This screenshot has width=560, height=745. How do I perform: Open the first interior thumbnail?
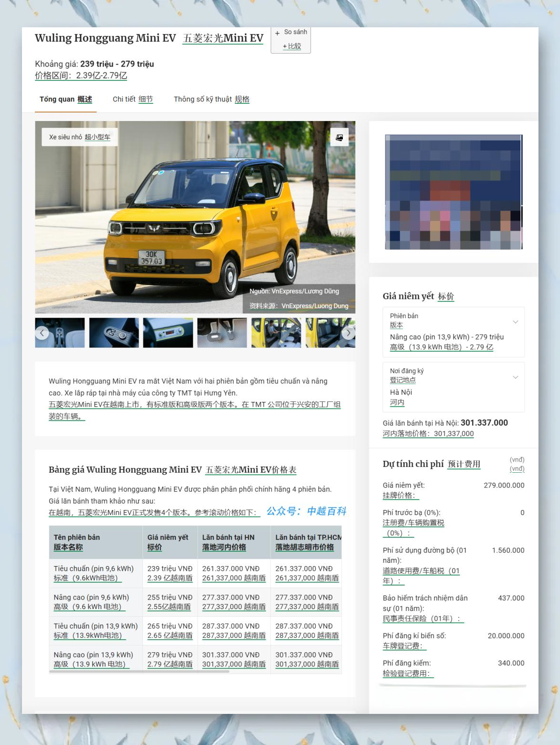tap(60, 333)
